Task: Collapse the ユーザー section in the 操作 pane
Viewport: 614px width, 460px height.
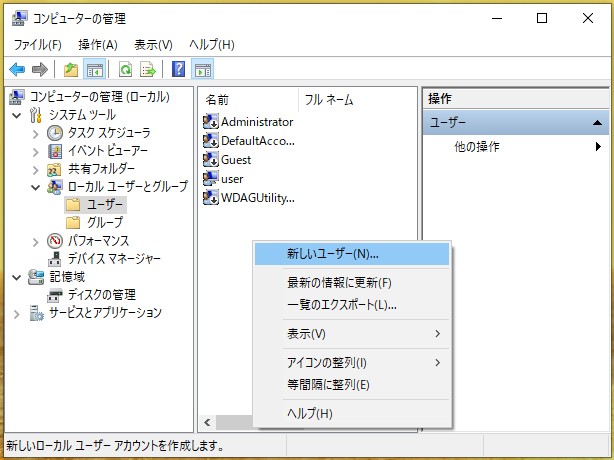Action: (597, 123)
